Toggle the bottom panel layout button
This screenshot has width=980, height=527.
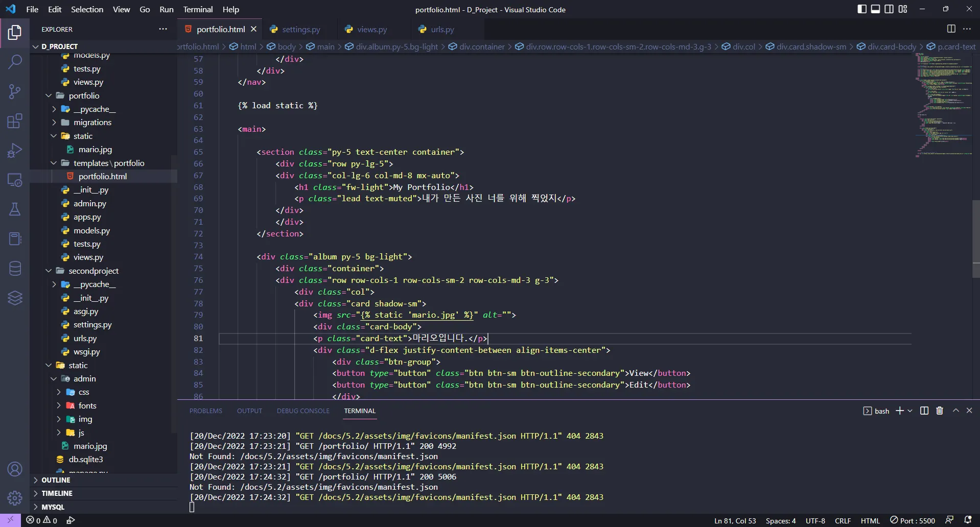(875, 9)
